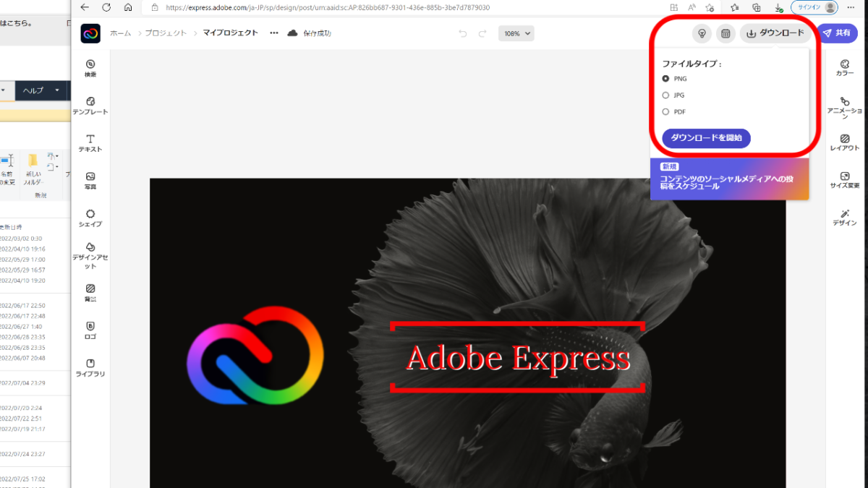Click the ホーム breadcrumb
The height and width of the screenshot is (488, 868).
tap(121, 33)
